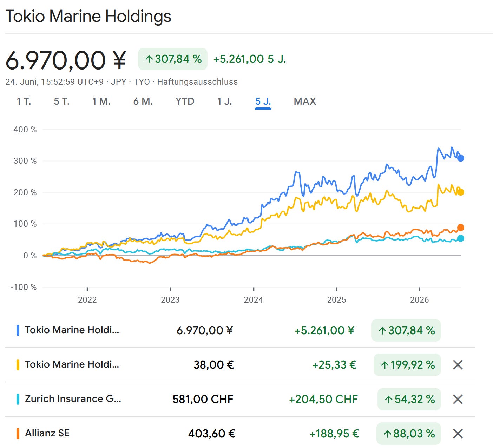Viewport: 493px width, 448px height.
Task: Click the 307,84 % badge in Tokio Marine row
Action: (x=406, y=330)
